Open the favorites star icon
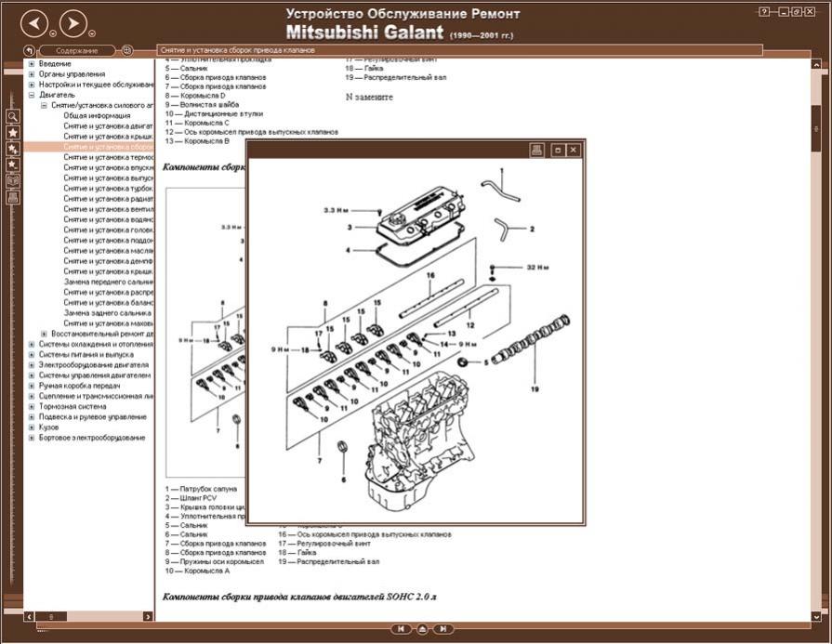Screen dimensions: 832x644 point(13,133)
